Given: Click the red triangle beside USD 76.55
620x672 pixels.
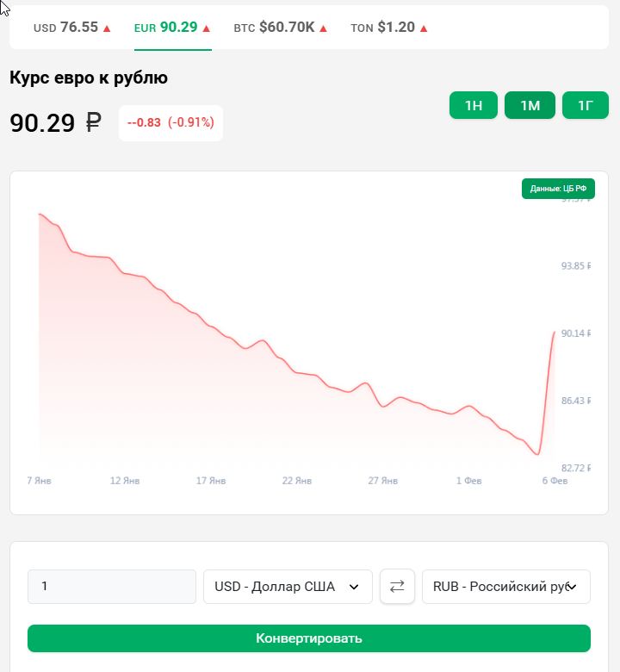Looking at the screenshot, I should [x=107, y=28].
